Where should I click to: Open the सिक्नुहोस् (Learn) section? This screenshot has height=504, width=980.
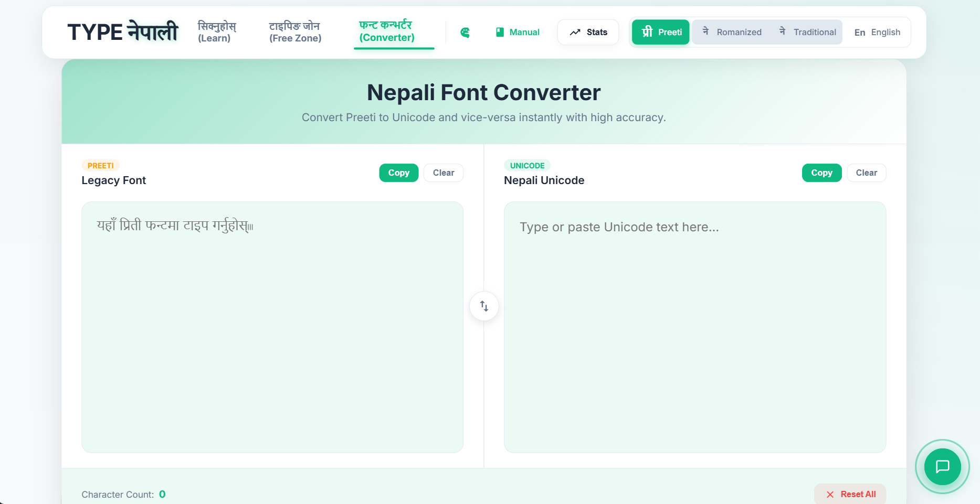pyautogui.click(x=216, y=31)
